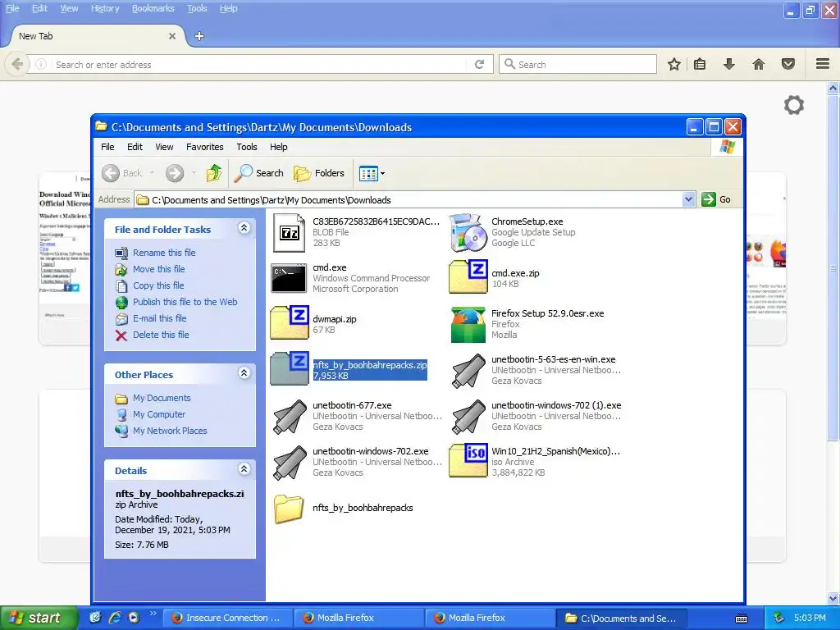The height and width of the screenshot is (630, 840).
Task: Select the nfts_by_boohbahrepacks.zip icon
Action: coord(290,369)
